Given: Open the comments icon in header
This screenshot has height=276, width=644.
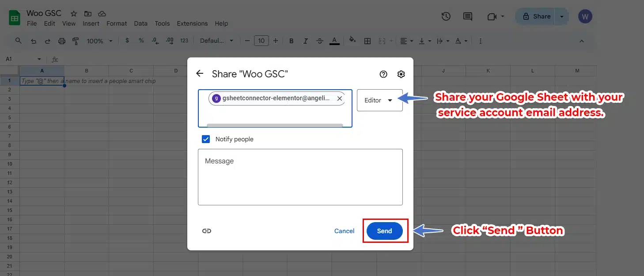Looking at the screenshot, I should click(467, 16).
